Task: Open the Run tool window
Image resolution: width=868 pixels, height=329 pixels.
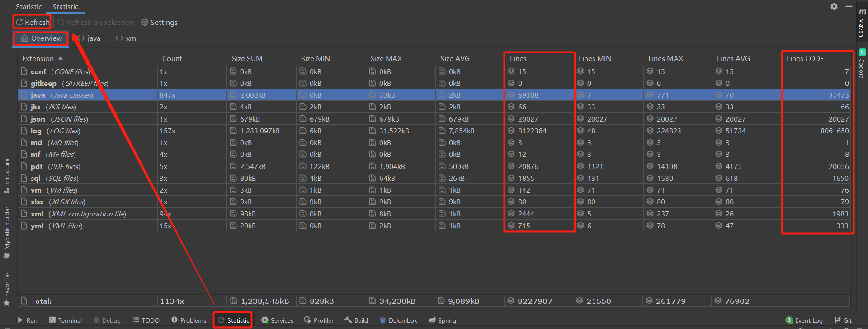Action: 27,320
